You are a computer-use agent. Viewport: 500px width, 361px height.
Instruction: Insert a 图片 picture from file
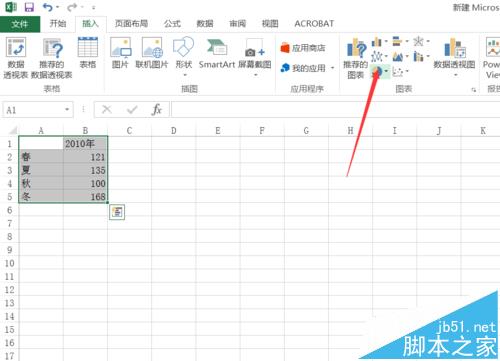point(120,52)
